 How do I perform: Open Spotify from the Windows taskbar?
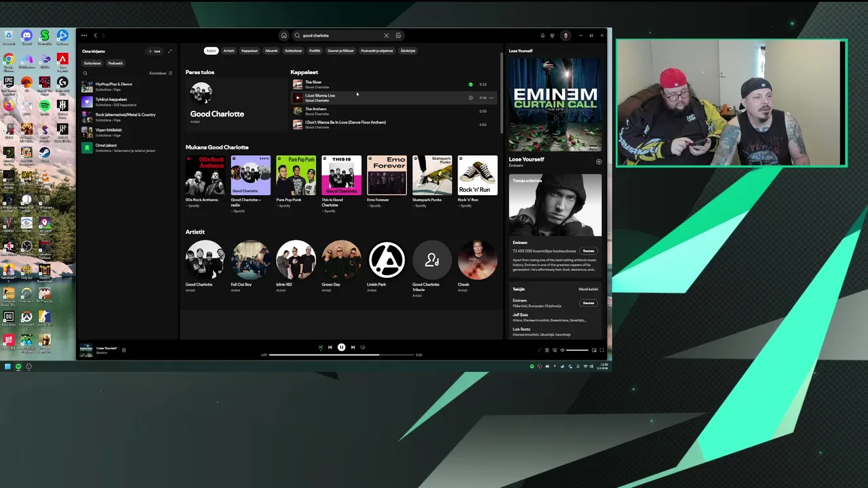(18, 367)
